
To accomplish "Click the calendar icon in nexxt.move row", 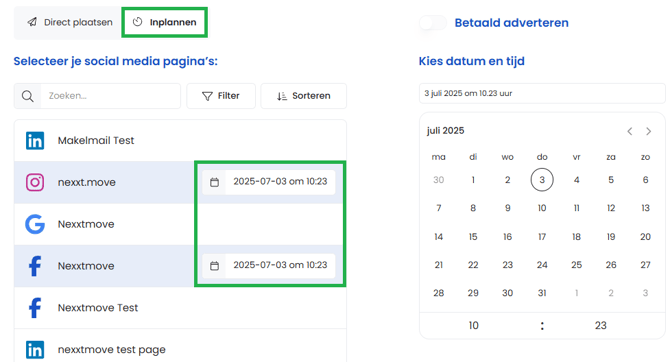I will pyautogui.click(x=215, y=182).
